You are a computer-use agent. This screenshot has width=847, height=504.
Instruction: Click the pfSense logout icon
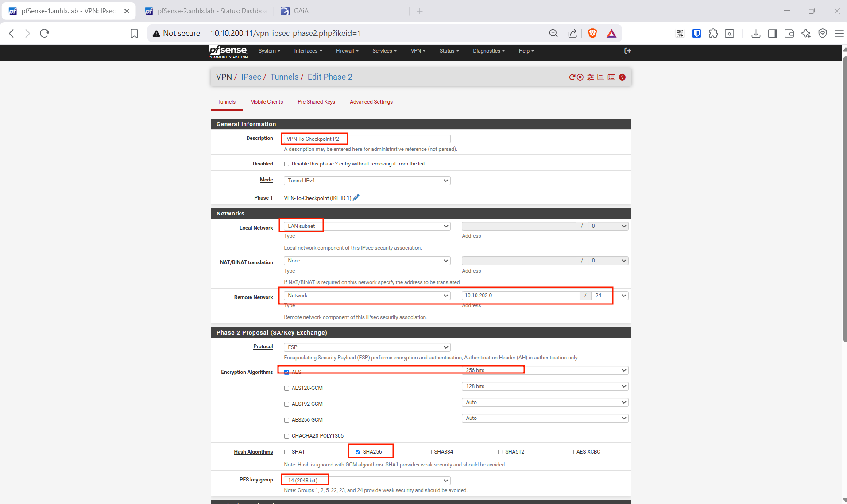627,51
